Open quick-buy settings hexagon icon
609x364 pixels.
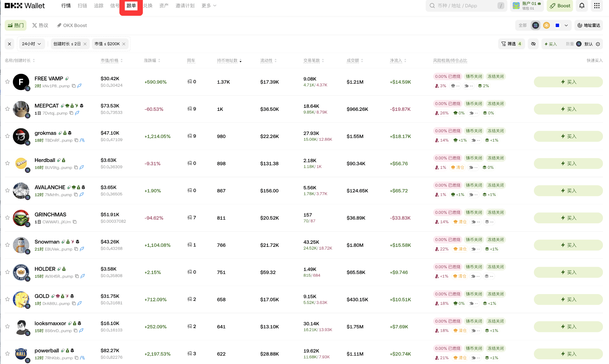tap(598, 44)
